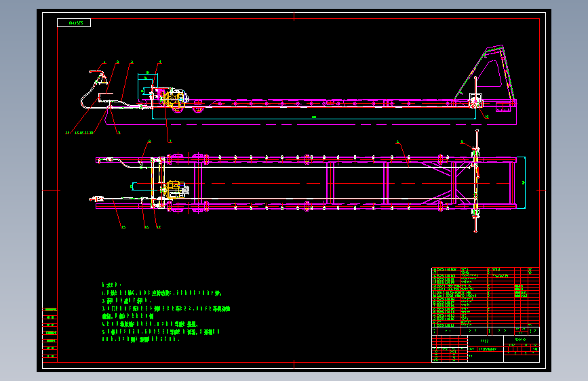The height and width of the screenshot is (381, 588).
Task: Select the mirrored drawing number box in the top-left corner
Action: 74,23
